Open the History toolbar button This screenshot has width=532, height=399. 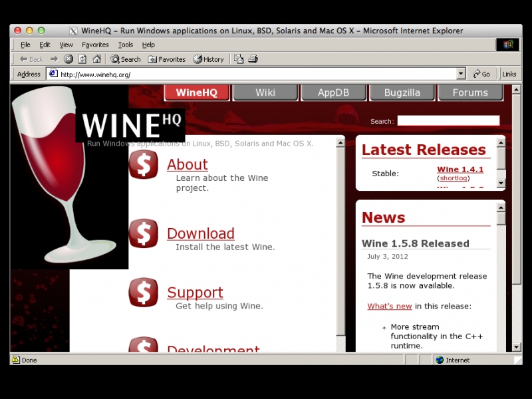tap(208, 59)
